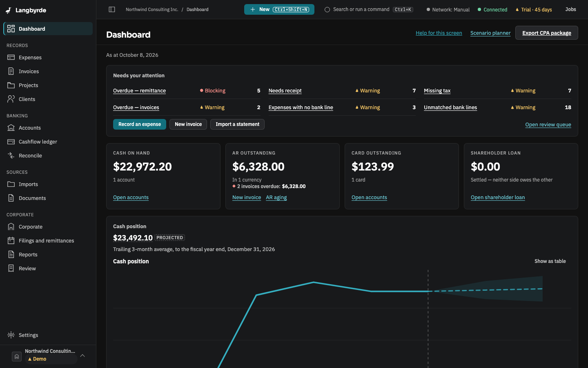Click the Langbyrde logo icon
Image resolution: width=588 pixels, height=368 pixels.
point(8,10)
